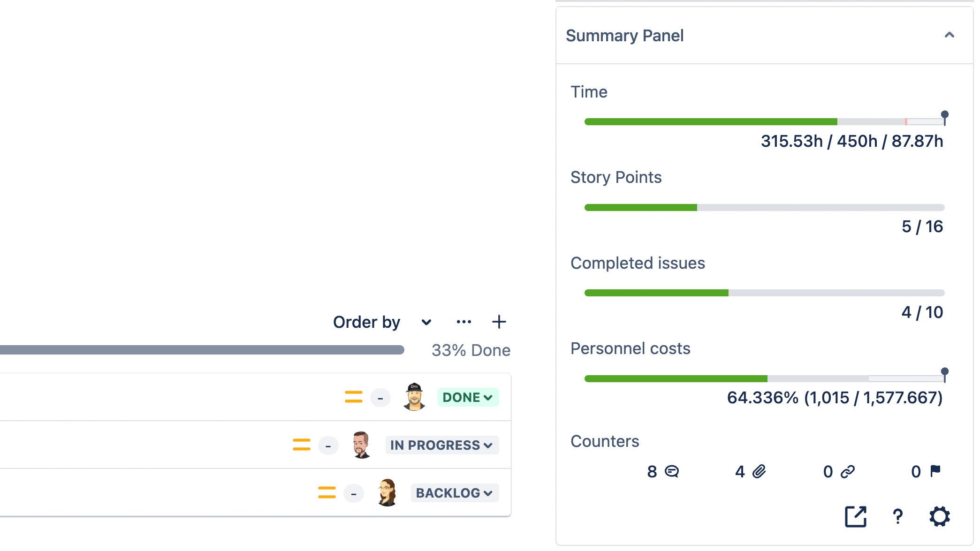Click the help question mark icon

pyautogui.click(x=897, y=516)
